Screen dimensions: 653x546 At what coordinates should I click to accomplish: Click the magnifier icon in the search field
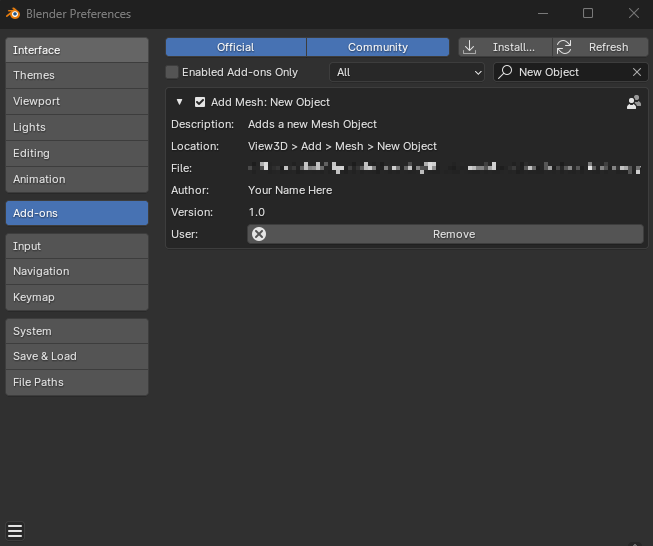tap(505, 72)
